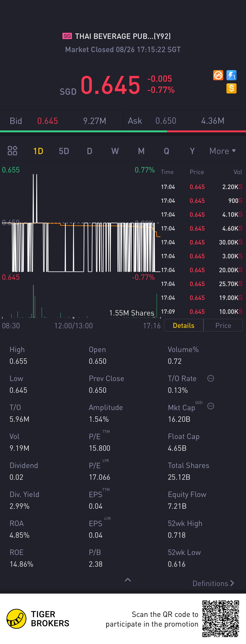Tap the promotion QR code
The height and width of the screenshot is (644, 246).
pyautogui.click(x=221, y=619)
